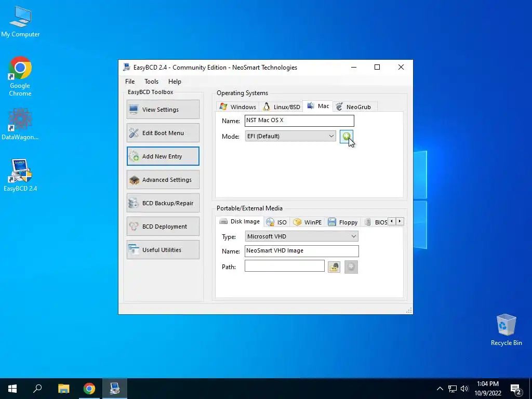The width and height of the screenshot is (532, 399).
Task: Click the green Add Entry plus icon
Action: point(346,137)
